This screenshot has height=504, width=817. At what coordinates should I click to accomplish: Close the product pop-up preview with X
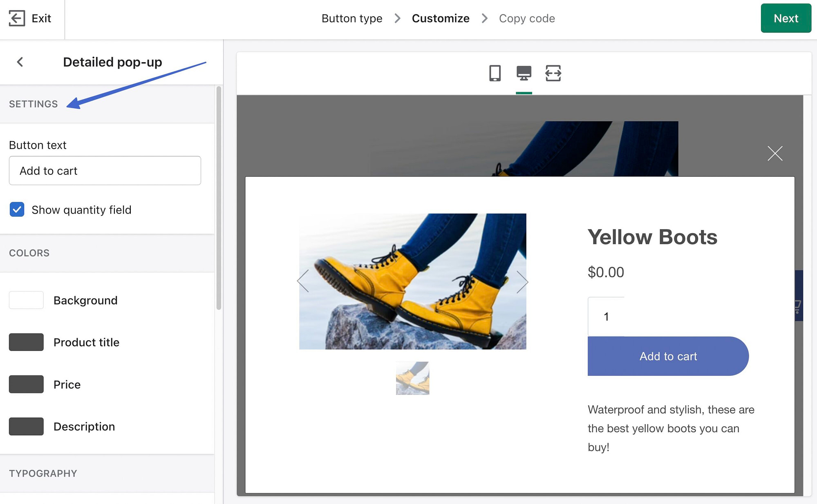[774, 153]
